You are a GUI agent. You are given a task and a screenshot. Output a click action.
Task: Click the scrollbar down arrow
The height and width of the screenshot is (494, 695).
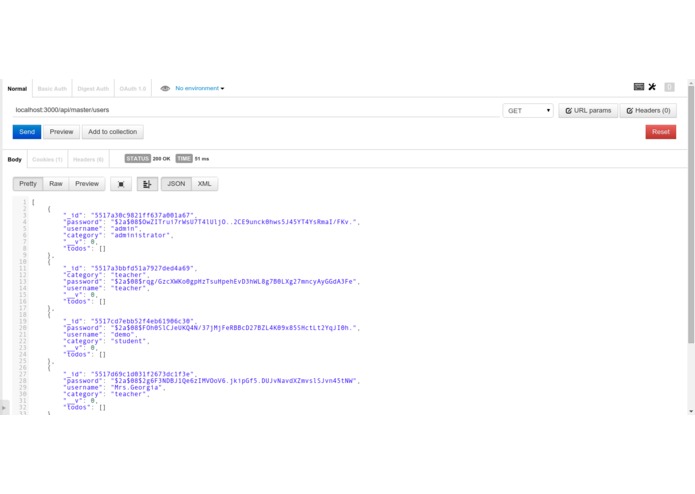(x=691, y=411)
